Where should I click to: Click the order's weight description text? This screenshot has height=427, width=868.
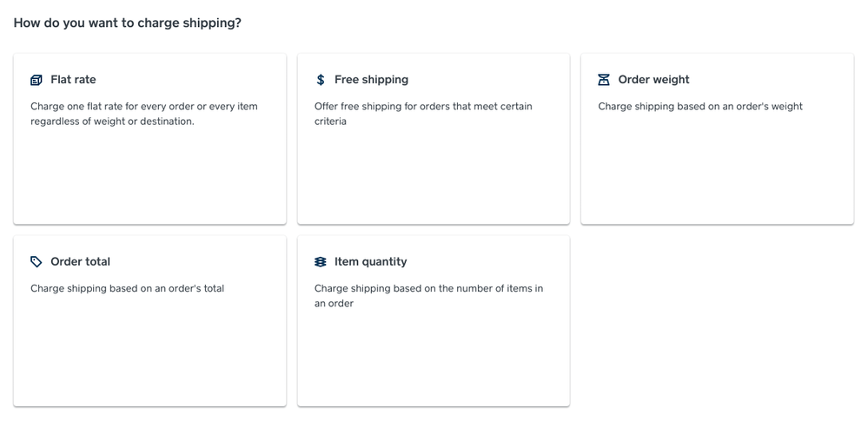(x=699, y=107)
